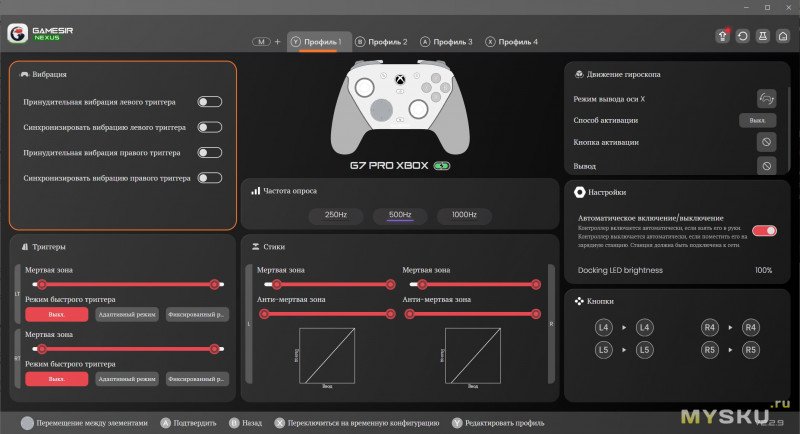Click the disabled icon beside Вывод
This screenshot has width=800, height=434.
click(766, 166)
